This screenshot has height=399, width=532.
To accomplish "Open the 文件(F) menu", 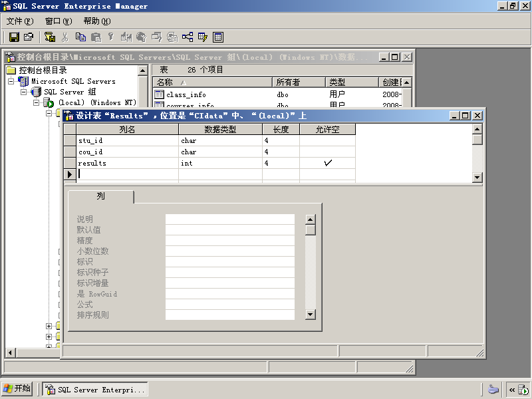I will 20,21.
